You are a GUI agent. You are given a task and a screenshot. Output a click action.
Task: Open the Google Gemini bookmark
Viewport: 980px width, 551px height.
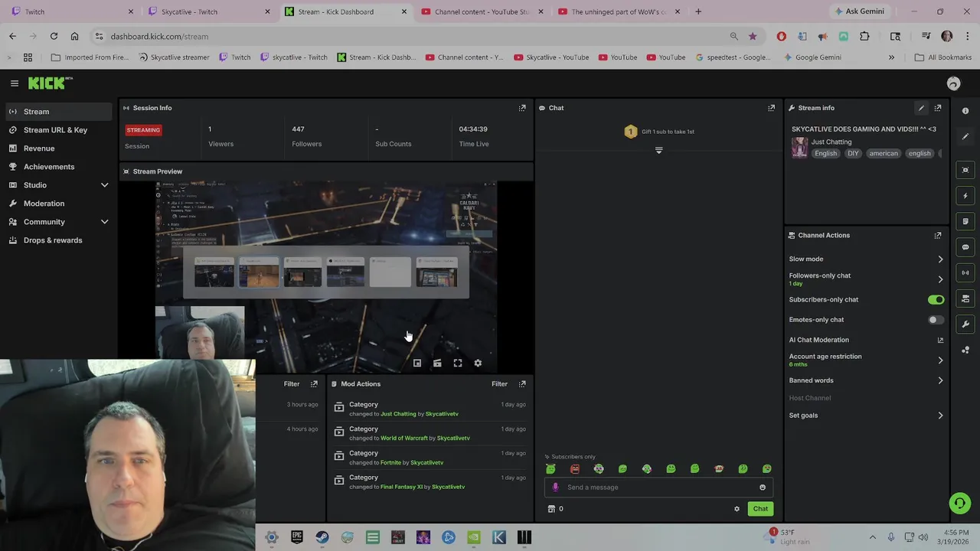(x=812, y=57)
